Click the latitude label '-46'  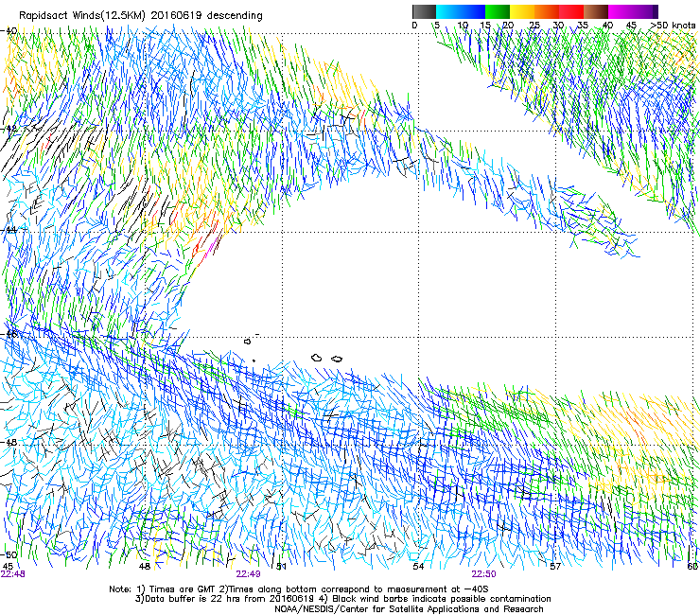coord(9,334)
